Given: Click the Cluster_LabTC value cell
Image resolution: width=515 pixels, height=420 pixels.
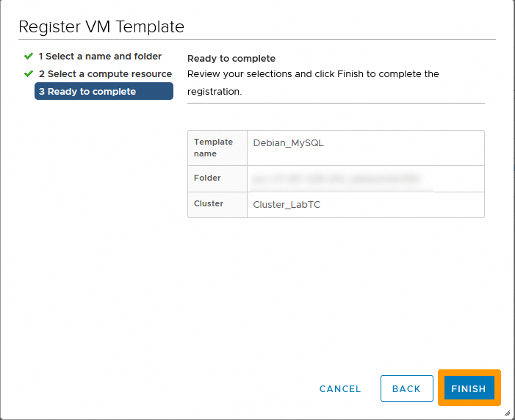Looking at the screenshot, I should pyautogui.click(x=287, y=205).
